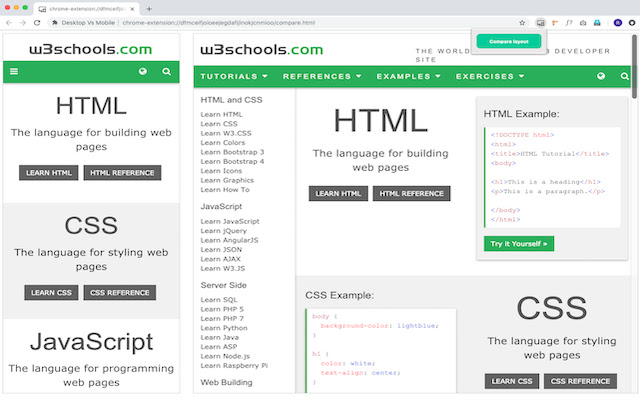Open the Learn HTML sidebar link
Screen dimensions: 640x400
[221, 114]
